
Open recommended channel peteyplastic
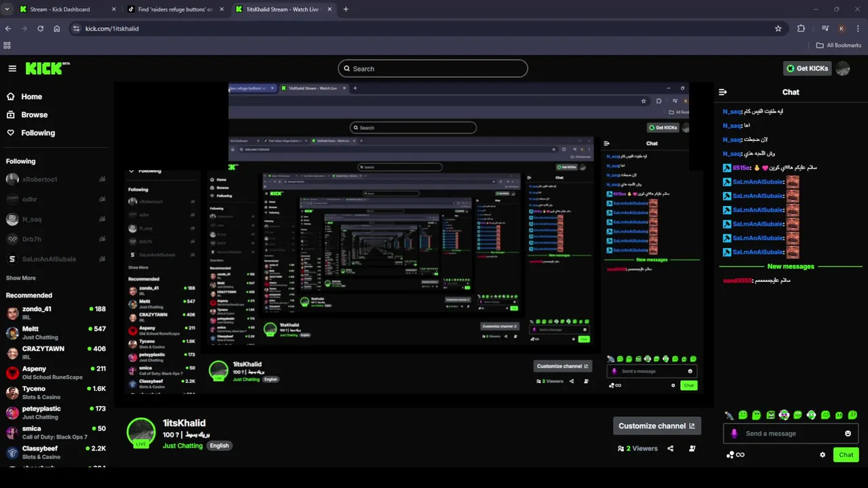[56, 412]
